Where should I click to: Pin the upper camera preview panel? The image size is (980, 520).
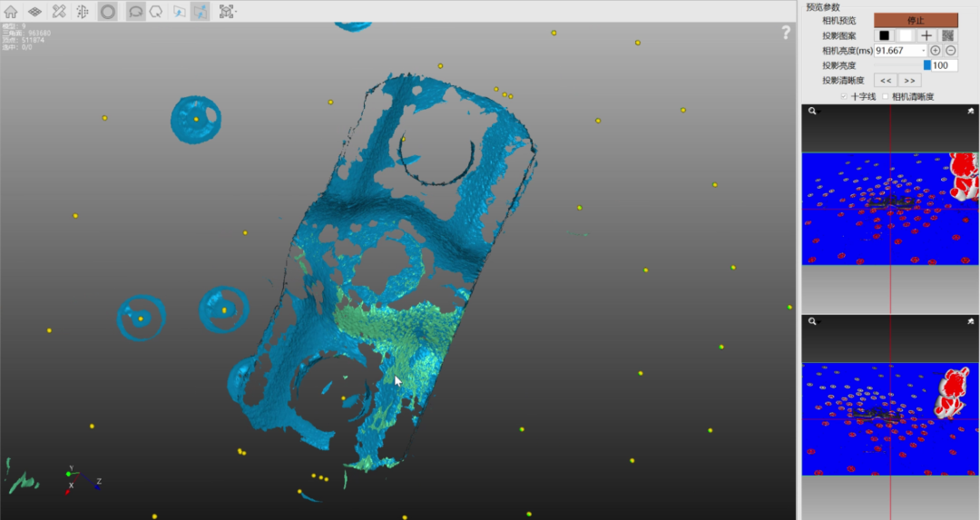pos(971,112)
